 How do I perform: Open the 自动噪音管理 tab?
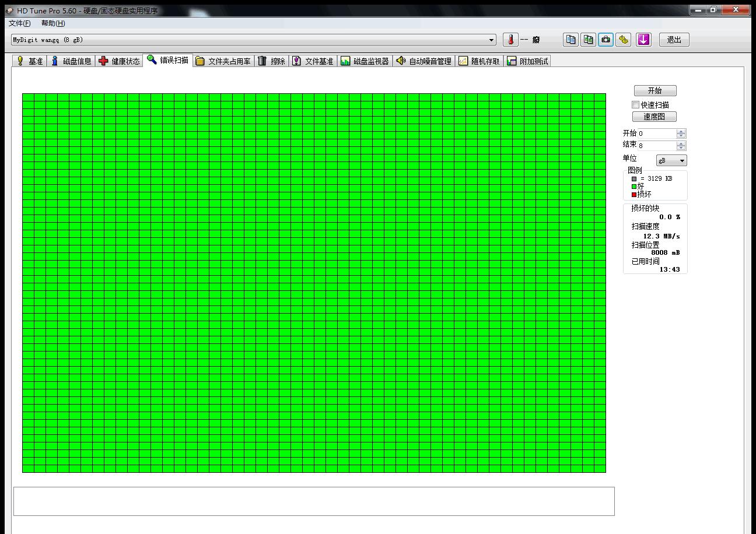(x=424, y=61)
